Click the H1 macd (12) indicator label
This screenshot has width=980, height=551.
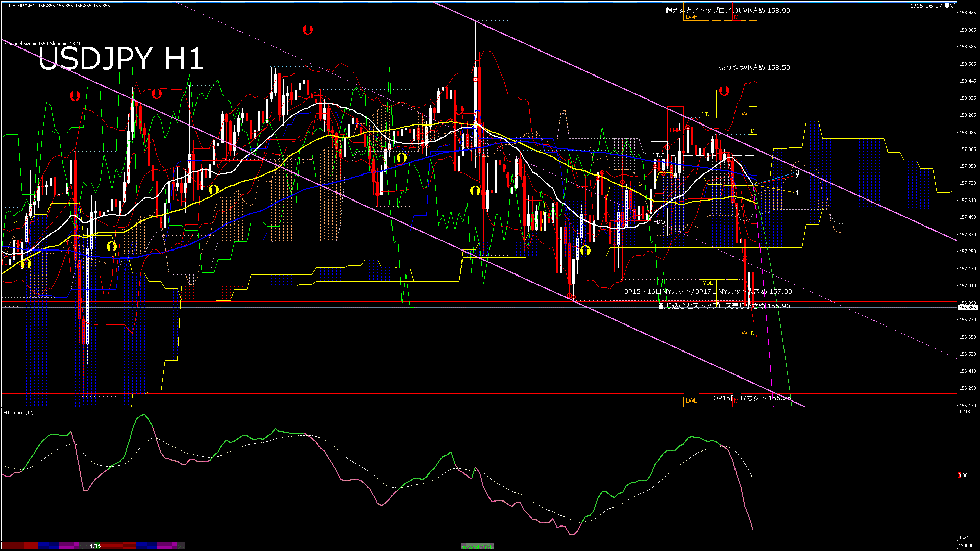tap(18, 412)
